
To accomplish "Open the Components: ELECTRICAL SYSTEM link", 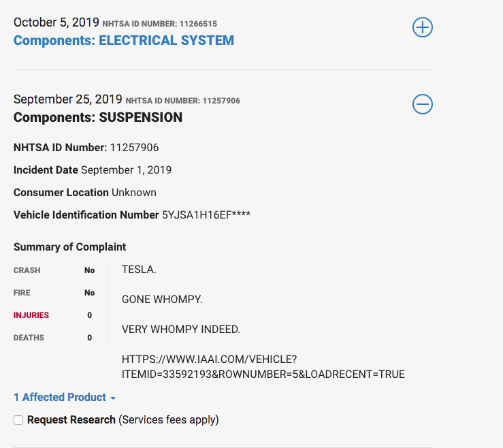I will click(124, 40).
